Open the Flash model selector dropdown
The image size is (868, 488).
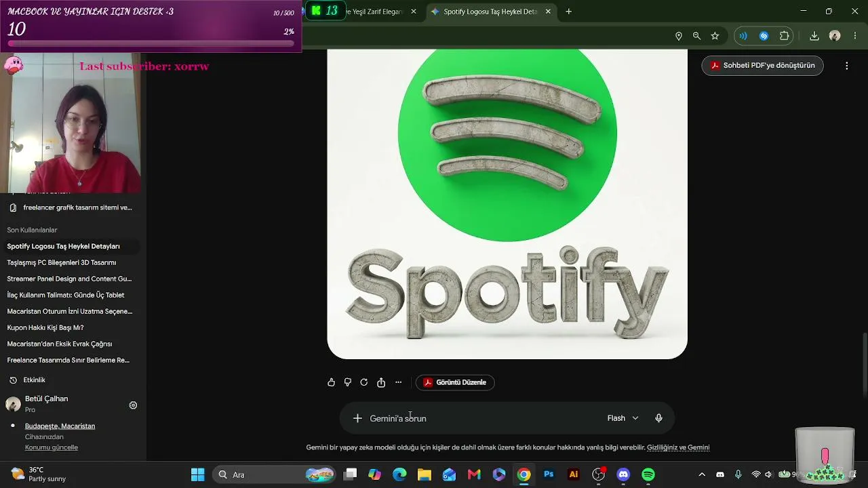pyautogui.click(x=623, y=418)
